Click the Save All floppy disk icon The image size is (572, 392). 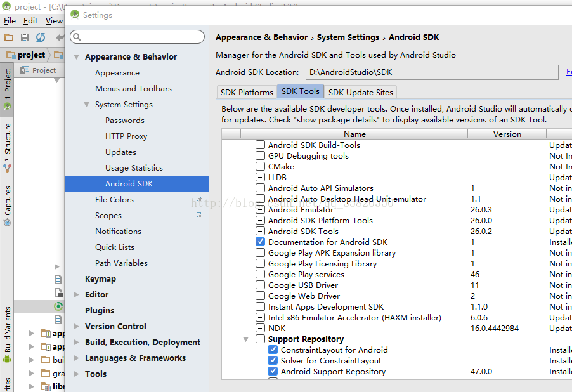(x=25, y=38)
